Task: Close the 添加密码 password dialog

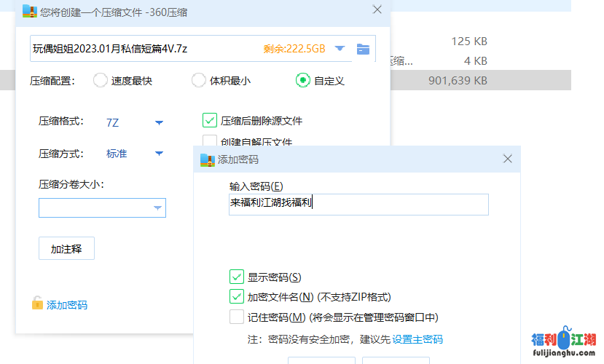Action: click(508, 159)
